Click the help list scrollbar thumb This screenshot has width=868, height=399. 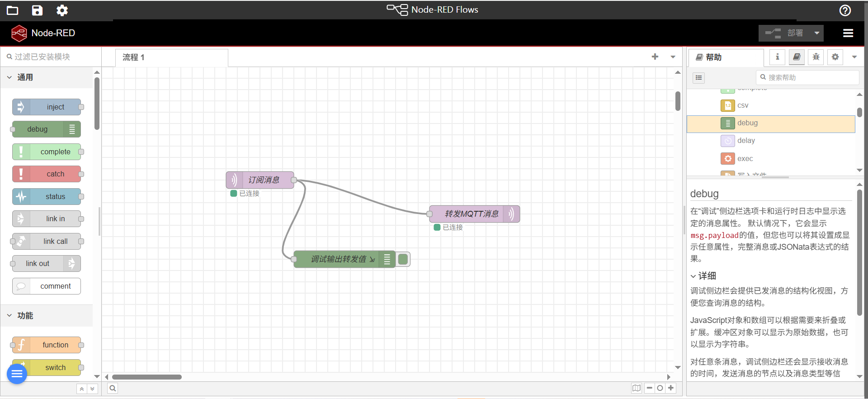pyautogui.click(x=859, y=113)
